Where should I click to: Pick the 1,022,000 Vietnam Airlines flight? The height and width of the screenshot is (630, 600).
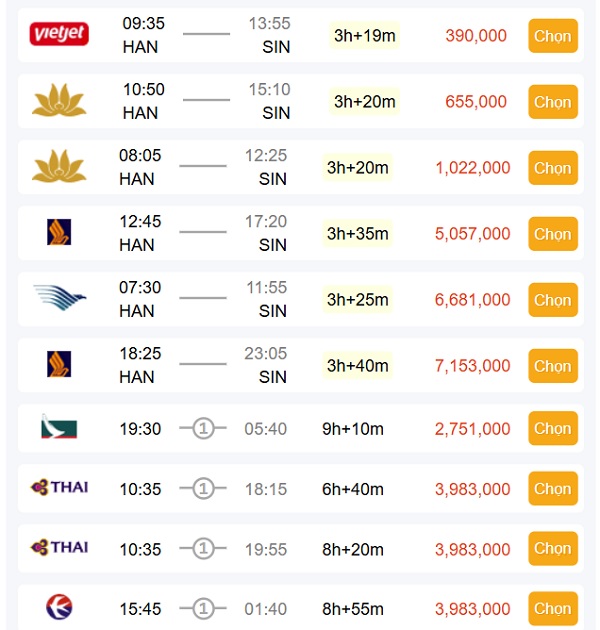click(552, 168)
